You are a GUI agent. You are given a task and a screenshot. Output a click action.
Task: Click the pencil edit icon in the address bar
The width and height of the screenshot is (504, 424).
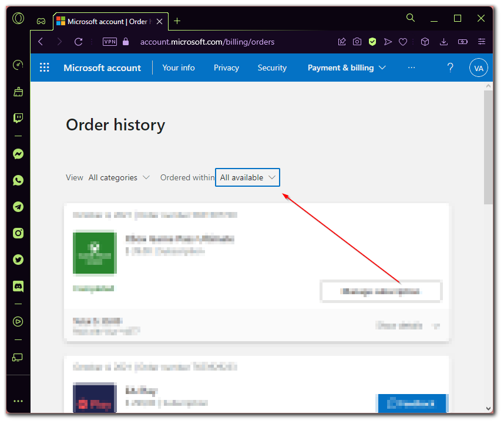[342, 42]
